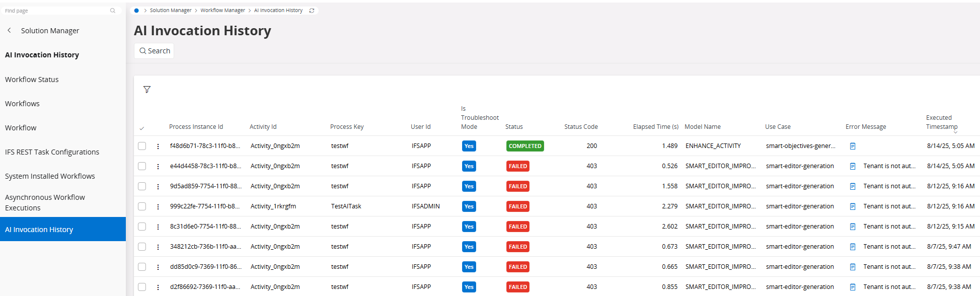This screenshot has width=980, height=296.
Task: Open row menu for e44d4458-78c3 instance
Action: coord(158,166)
